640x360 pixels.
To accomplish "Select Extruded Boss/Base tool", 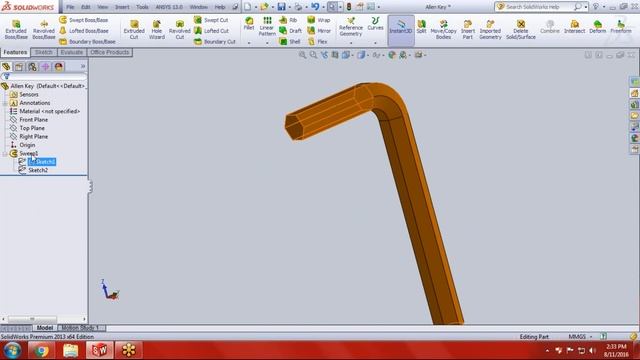I will click(x=16, y=30).
